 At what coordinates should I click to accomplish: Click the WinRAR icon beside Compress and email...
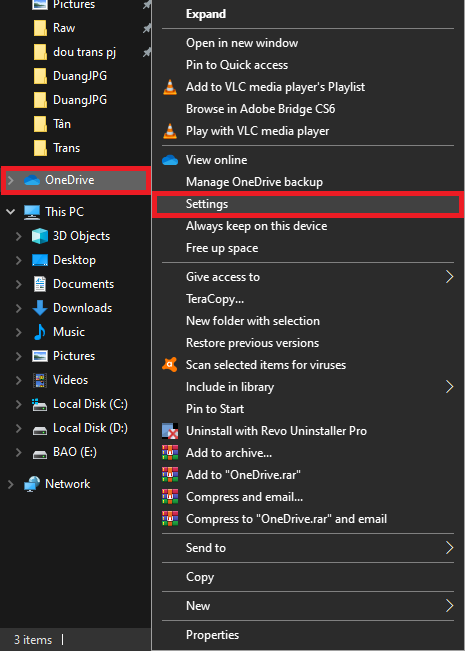tap(170, 497)
